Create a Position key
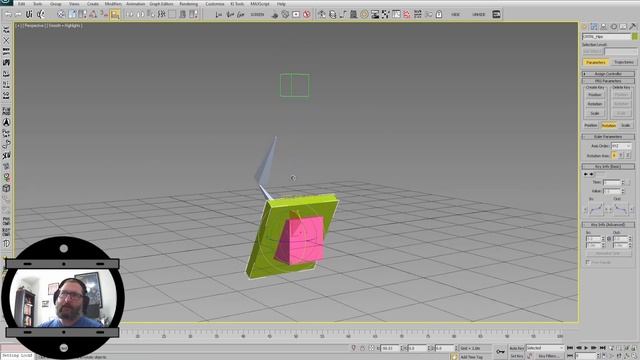Viewport: 640px width, 360px height. coord(595,95)
